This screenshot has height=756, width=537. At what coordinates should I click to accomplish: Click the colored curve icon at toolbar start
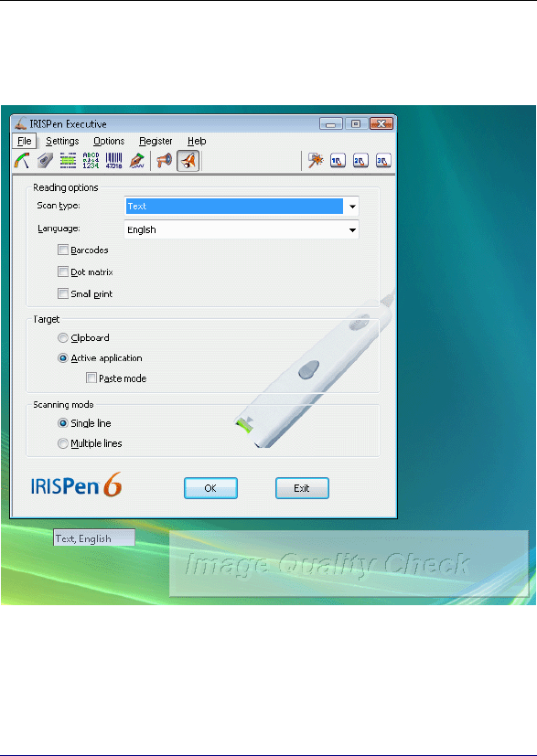[x=22, y=161]
